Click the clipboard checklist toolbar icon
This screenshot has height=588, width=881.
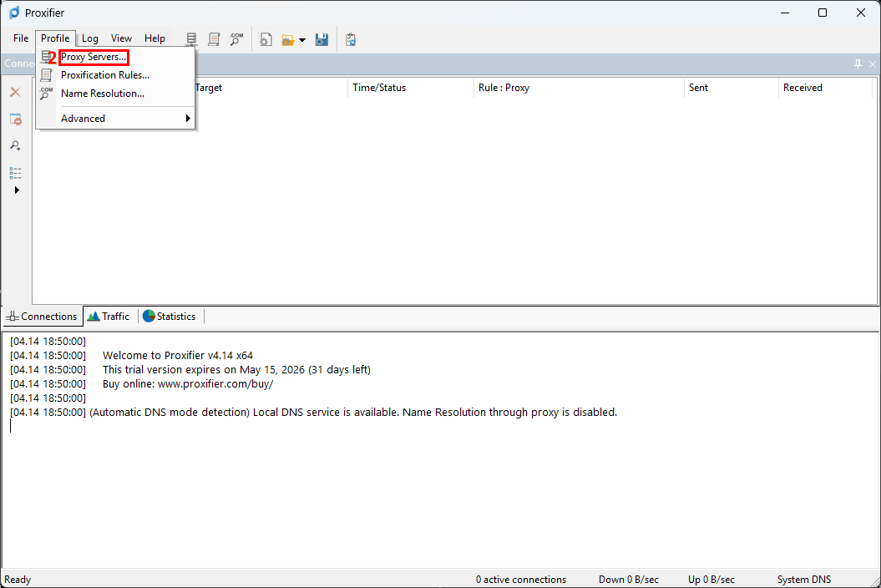[351, 39]
